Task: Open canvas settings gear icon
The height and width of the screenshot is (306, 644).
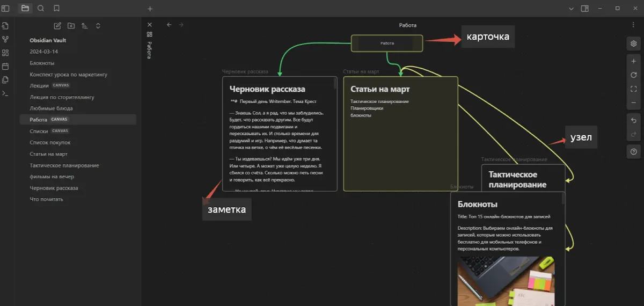Action: [634, 43]
